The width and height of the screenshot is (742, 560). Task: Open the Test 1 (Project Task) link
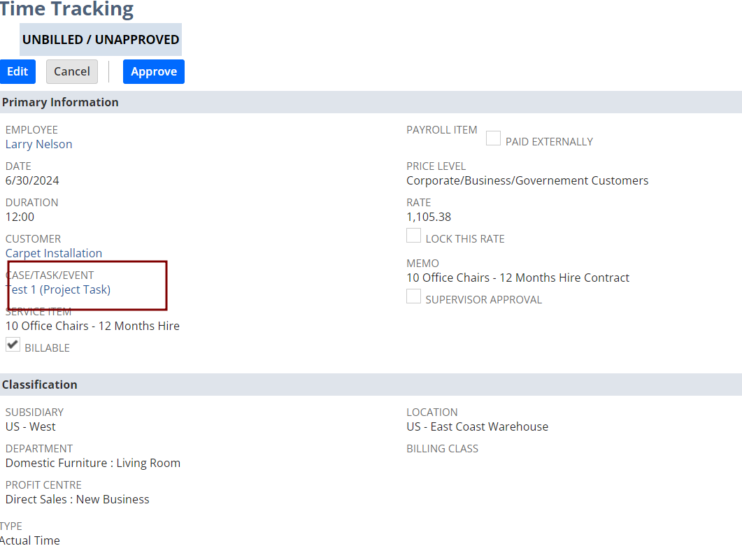tap(58, 289)
